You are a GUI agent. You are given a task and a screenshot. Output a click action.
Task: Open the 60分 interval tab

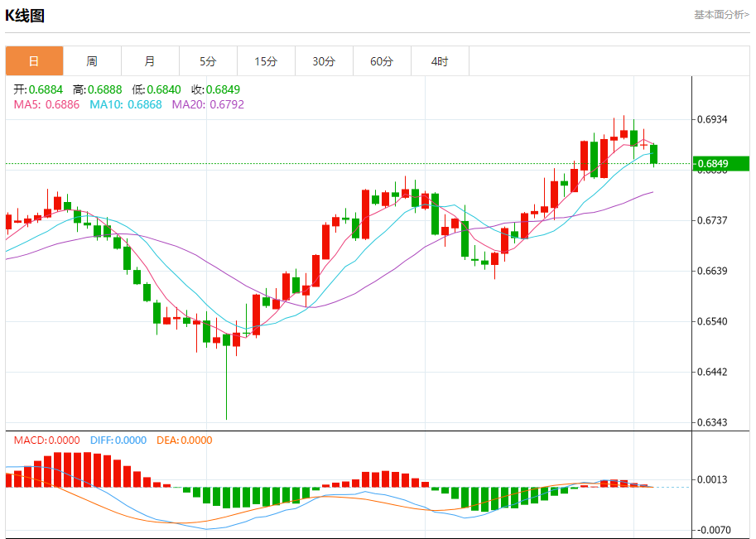click(382, 61)
